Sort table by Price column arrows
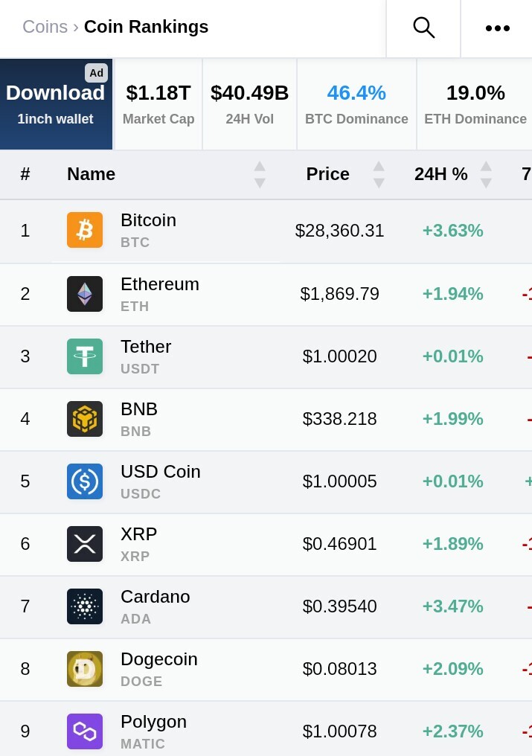Viewport: 532px width, 756px height. point(379,175)
